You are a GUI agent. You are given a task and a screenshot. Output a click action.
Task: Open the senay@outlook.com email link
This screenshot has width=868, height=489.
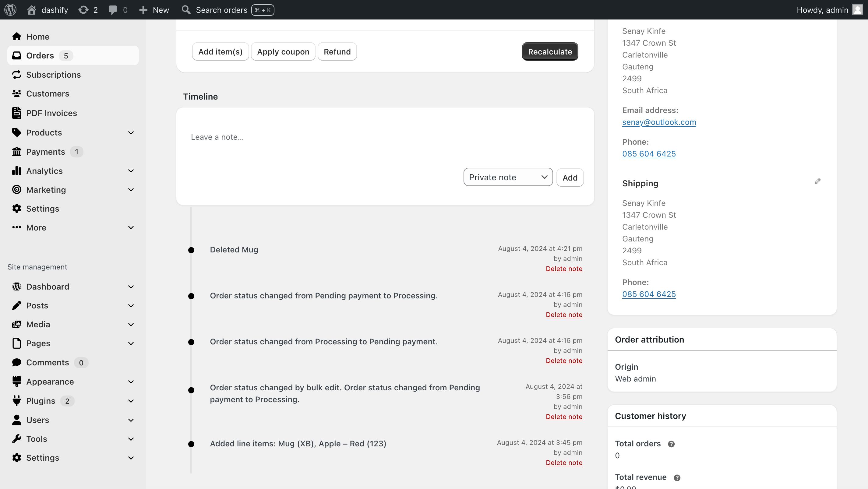(x=659, y=122)
